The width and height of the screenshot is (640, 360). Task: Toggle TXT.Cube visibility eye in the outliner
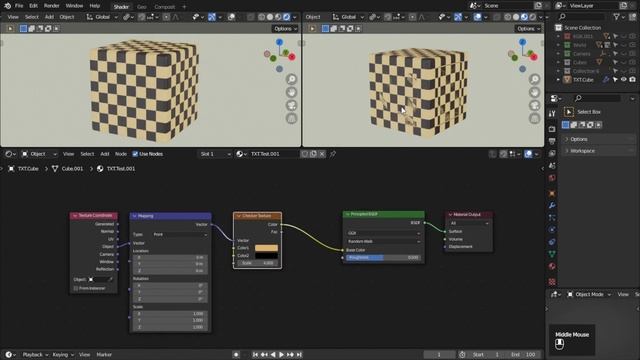(624, 80)
